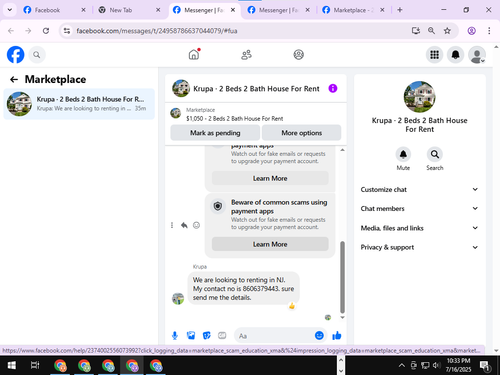The image size is (500, 375).
Task: Go back from Marketplace with arrow
Action: [x=14, y=79]
